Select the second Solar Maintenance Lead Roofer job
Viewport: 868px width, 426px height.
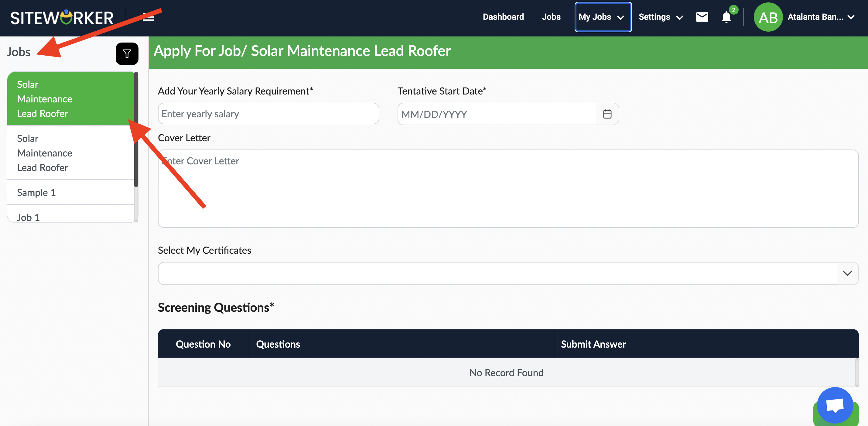pos(70,153)
